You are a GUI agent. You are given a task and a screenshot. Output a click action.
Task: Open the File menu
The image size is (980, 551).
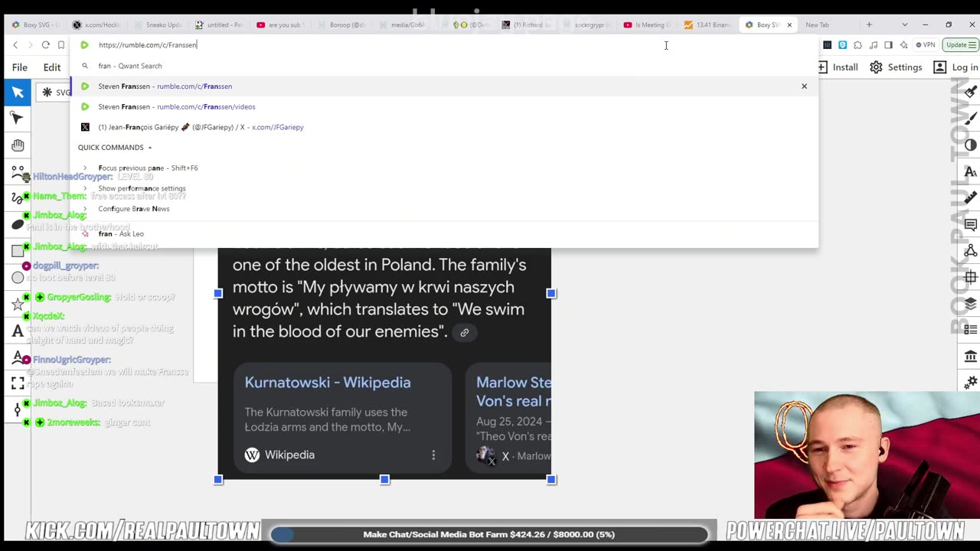tap(20, 67)
